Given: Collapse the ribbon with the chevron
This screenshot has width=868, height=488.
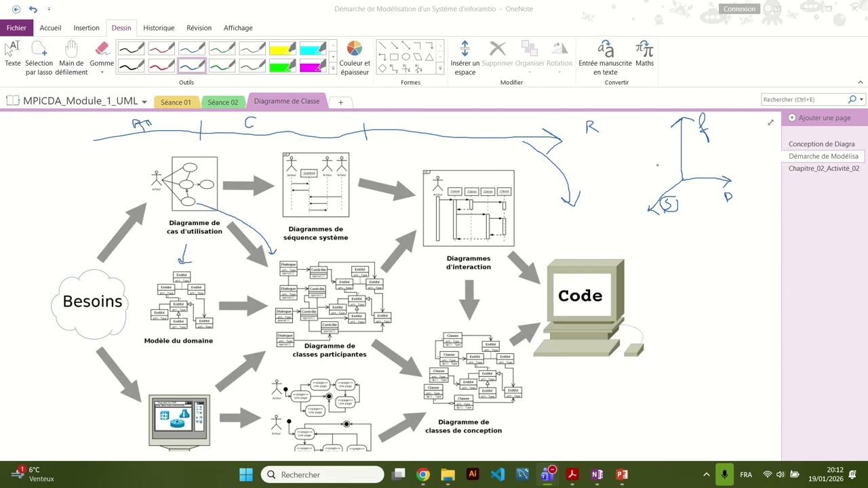Looking at the screenshot, I should (x=861, y=82).
